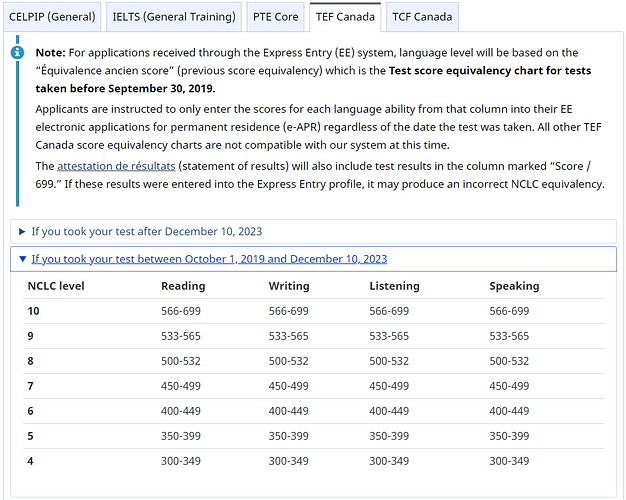Click the Speaking score 400-449 cell
Image resolution: width=626 pixels, height=500 pixels.
(x=509, y=411)
